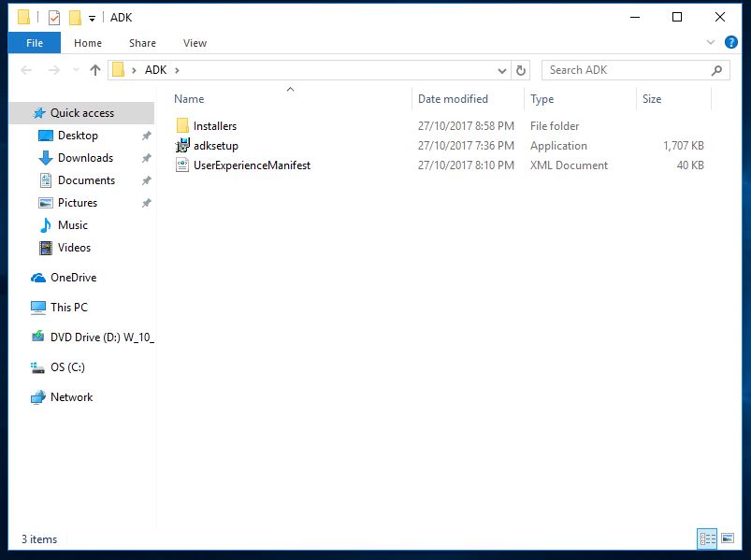Select the adksetup application file

click(x=215, y=146)
